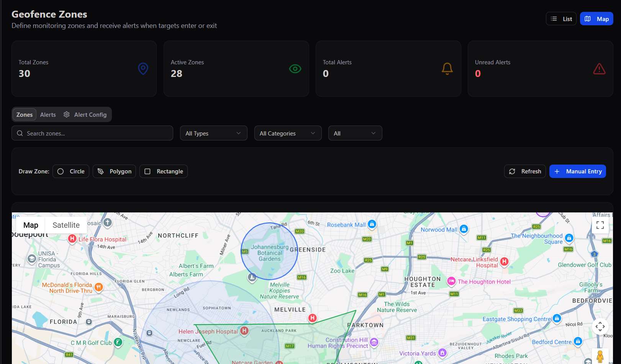
Task: Click the Eastgate Shopping Centre marker
Action: [x=557, y=318]
